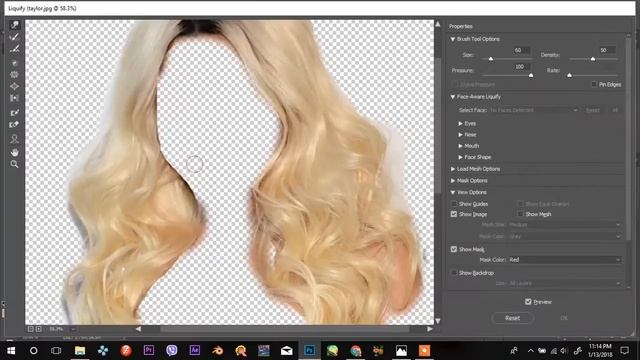Toggle the Preview checkbox
This screenshot has height=360, width=640.
tap(528, 302)
